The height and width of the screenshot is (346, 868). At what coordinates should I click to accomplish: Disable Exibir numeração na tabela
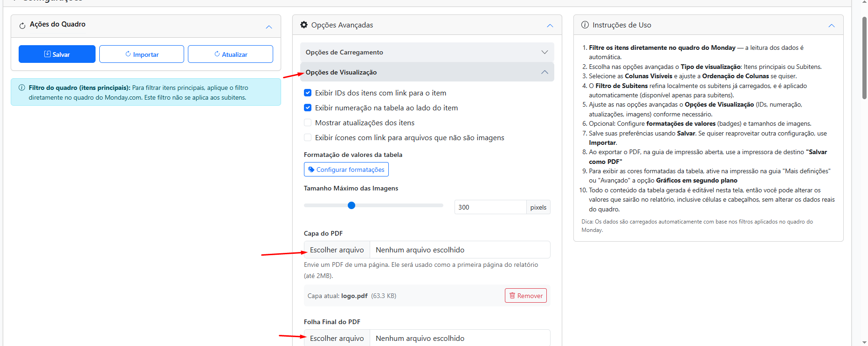(x=308, y=108)
